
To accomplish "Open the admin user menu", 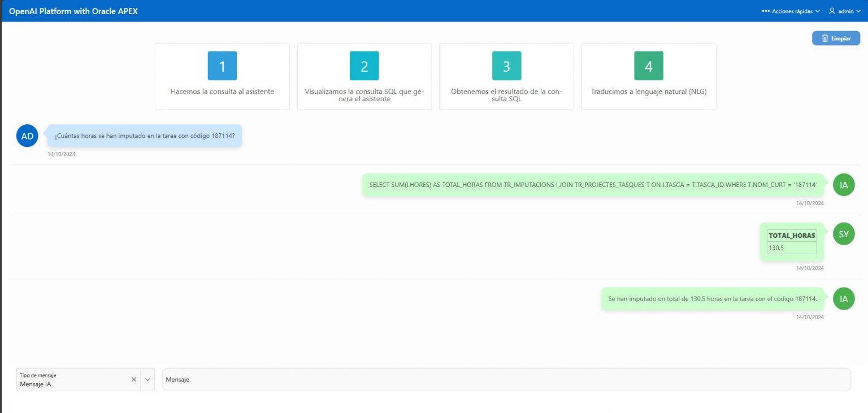I will 845,11.
